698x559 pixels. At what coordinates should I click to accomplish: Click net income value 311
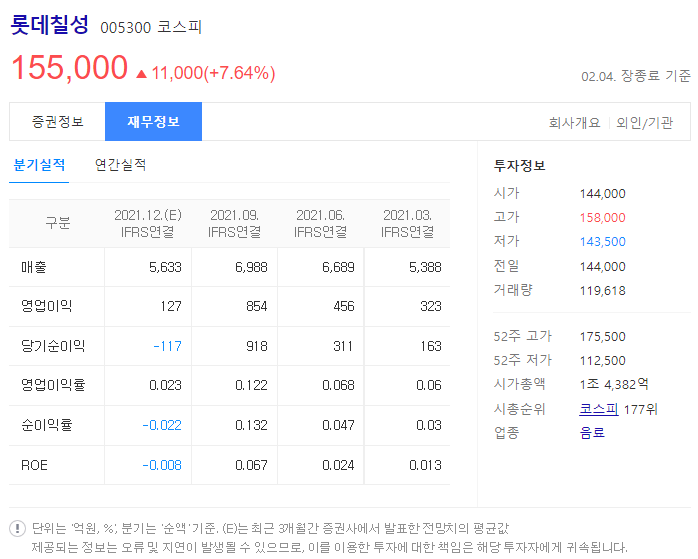343,346
